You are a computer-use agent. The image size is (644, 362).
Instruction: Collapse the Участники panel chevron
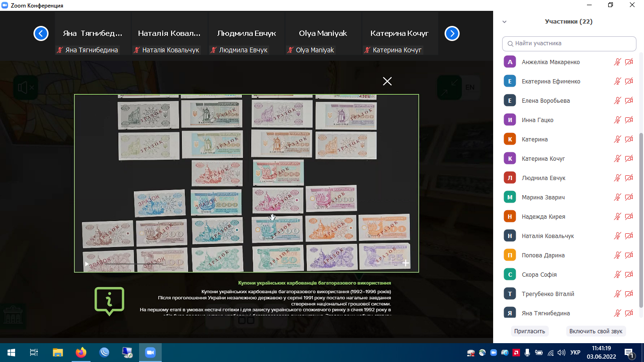pyautogui.click(x=504, y=22)
